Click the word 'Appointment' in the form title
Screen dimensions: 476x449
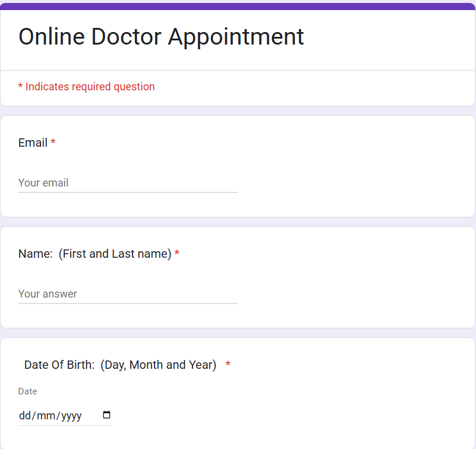pyautogui.click(x=236, y=37)
